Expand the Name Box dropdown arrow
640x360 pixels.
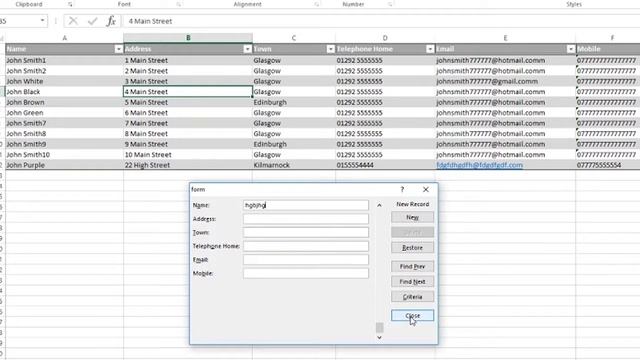click(42, 20)
